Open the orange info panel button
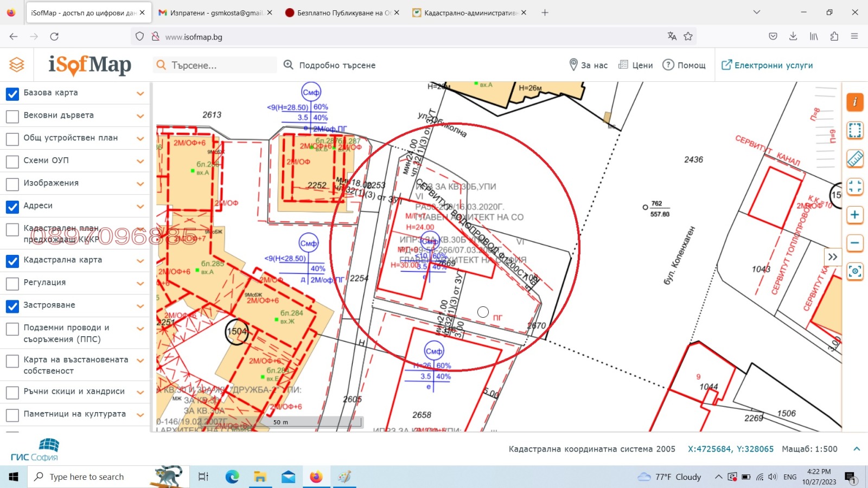 coord(854,102)
